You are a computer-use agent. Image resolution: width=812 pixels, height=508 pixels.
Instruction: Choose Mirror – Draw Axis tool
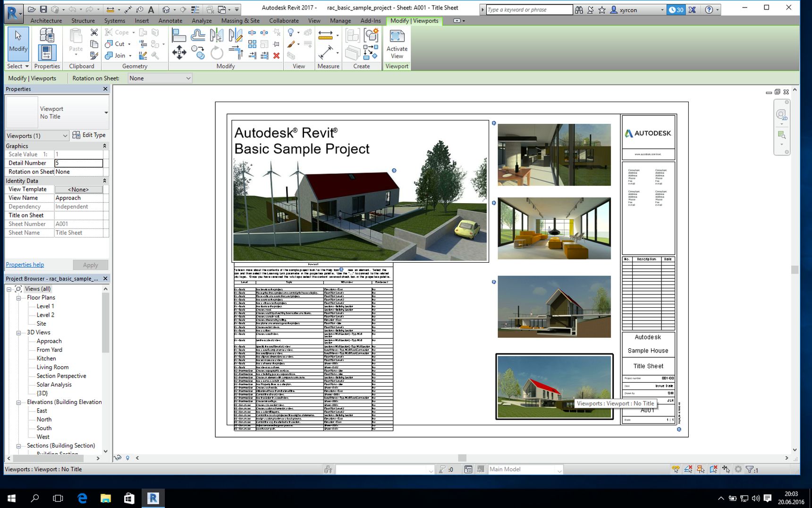tap(236, 35)
